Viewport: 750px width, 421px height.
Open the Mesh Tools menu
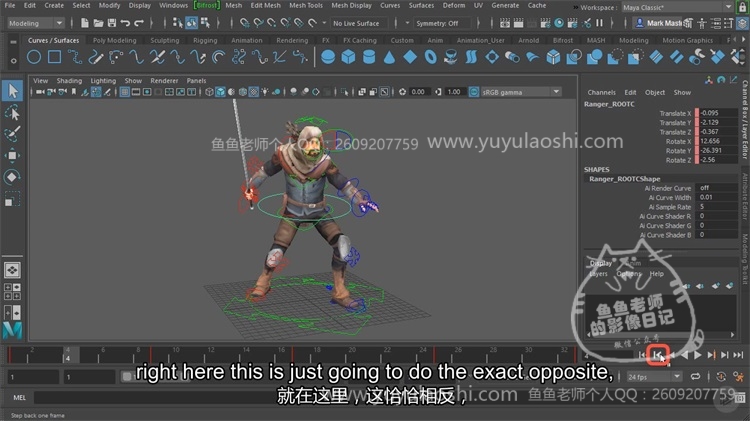(x=306, y=5)
